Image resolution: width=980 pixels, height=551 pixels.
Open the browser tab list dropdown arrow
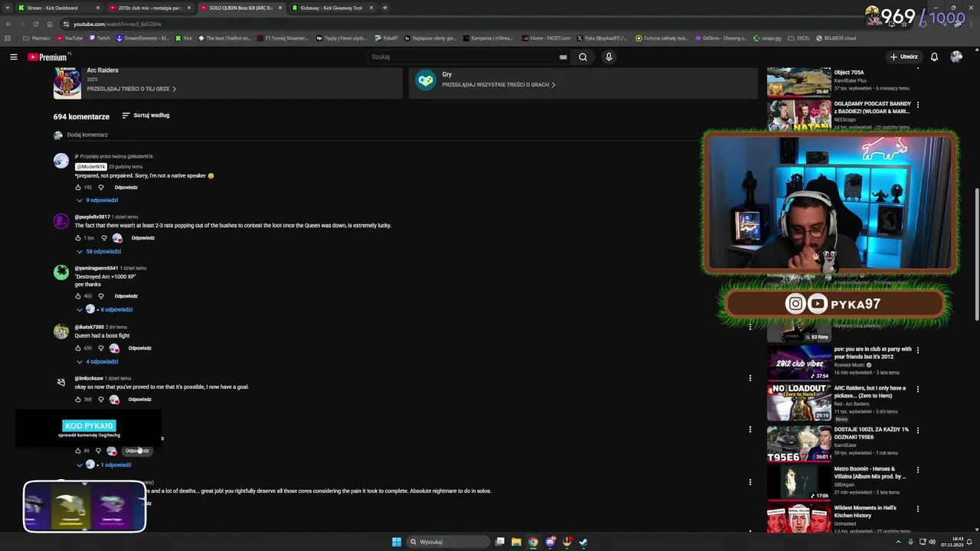[x=8, y=8]
